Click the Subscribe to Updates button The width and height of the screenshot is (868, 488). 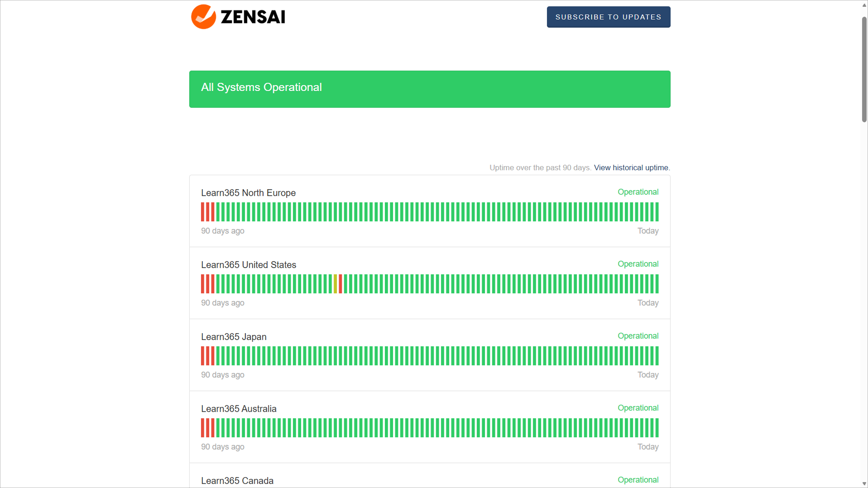pyautogui.click(x=608, y=17)
